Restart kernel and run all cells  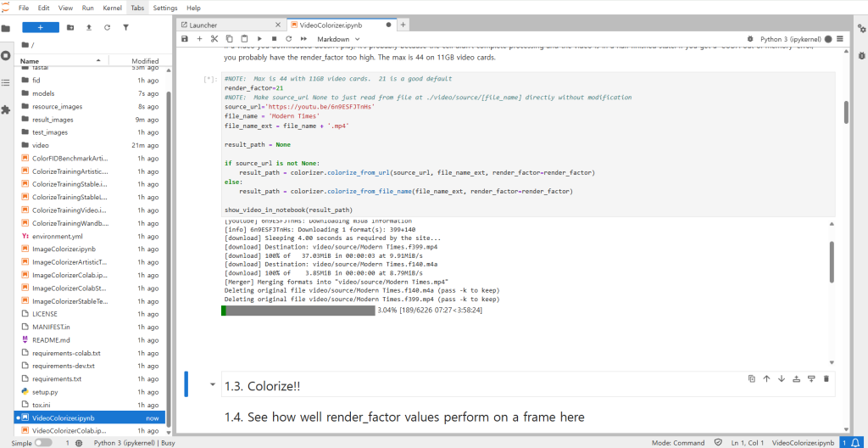[x=304, y=39]
